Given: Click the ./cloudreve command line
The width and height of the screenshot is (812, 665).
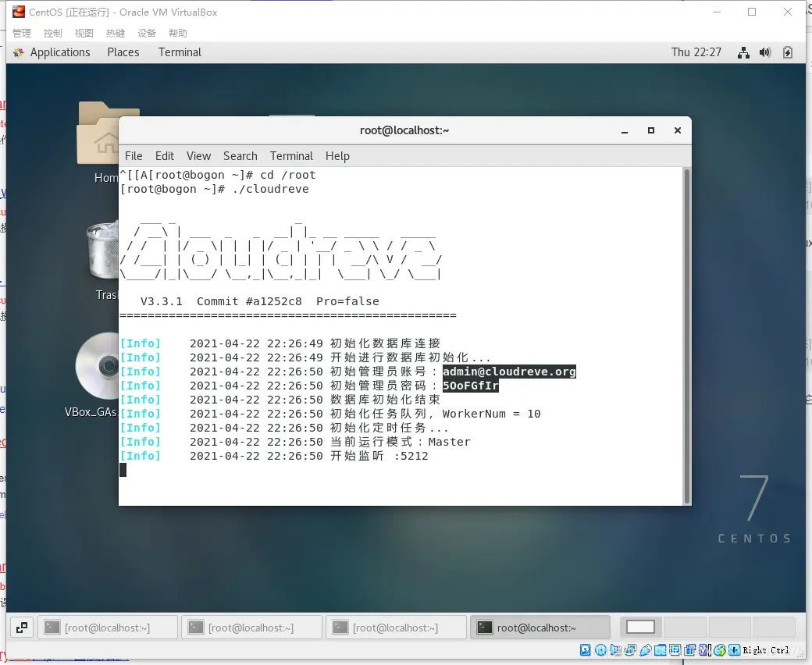Looking at the screenshot, I should (215, 189).
